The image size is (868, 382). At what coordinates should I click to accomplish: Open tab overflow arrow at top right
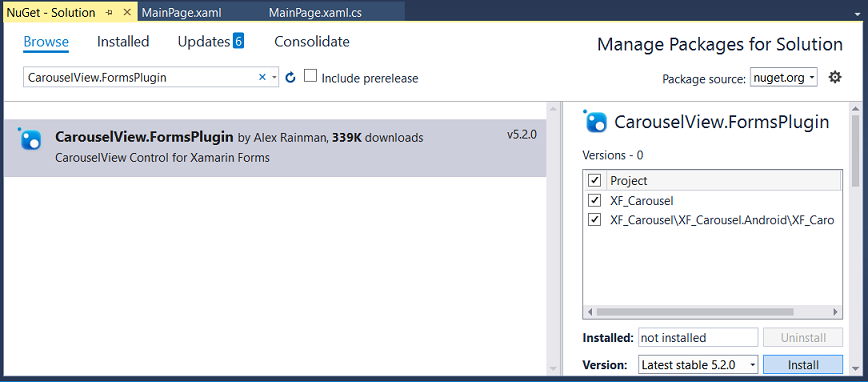click(x=857, y=12)
